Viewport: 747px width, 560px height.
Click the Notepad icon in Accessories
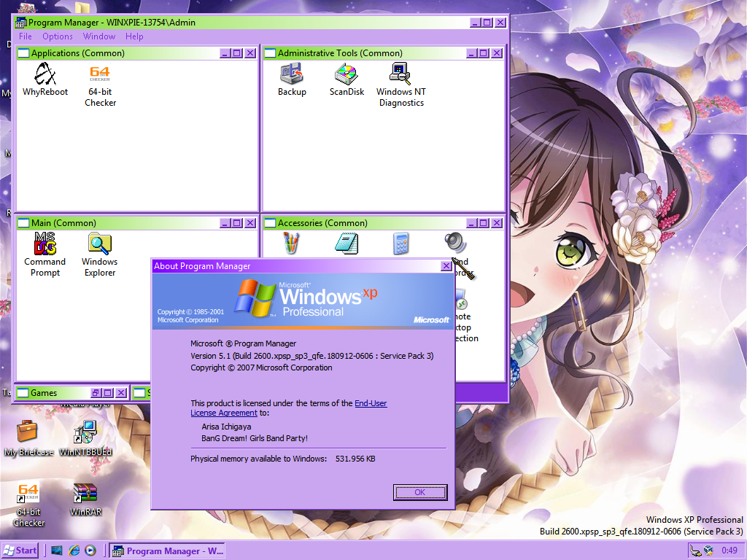[x=347, y=244]
